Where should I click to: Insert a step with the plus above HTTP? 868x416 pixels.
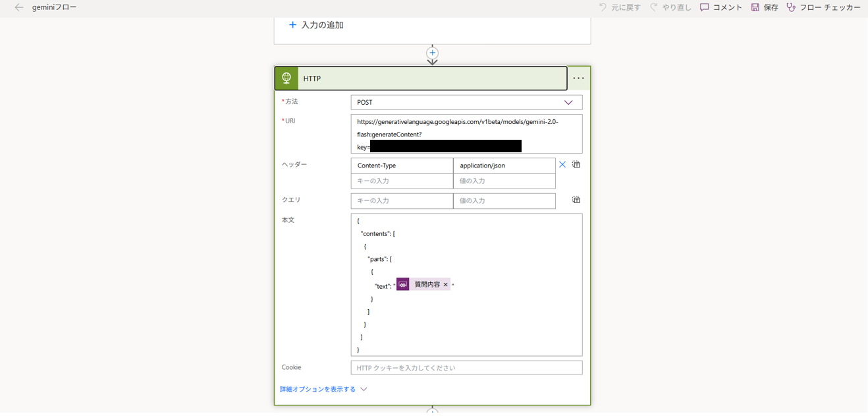432,53
